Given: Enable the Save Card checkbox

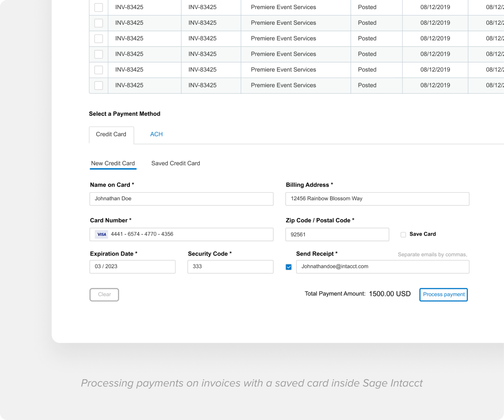Looking at the screenshot, I should pyautogui.click(x=403, y=234).
